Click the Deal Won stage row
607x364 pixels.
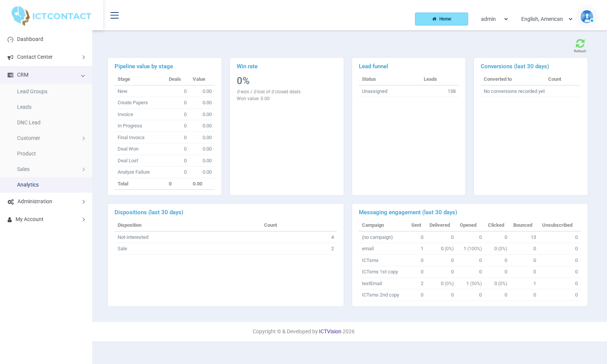(165, 149)
